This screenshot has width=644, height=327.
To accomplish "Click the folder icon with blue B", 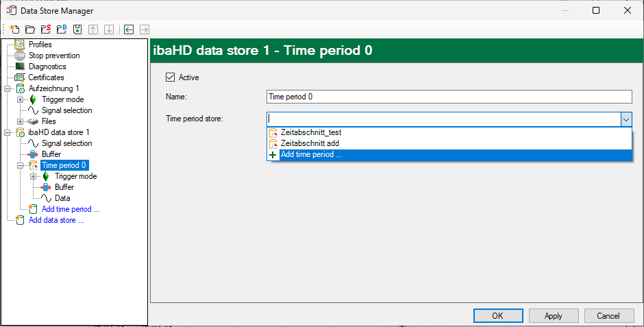I will (x=61, y=29).
